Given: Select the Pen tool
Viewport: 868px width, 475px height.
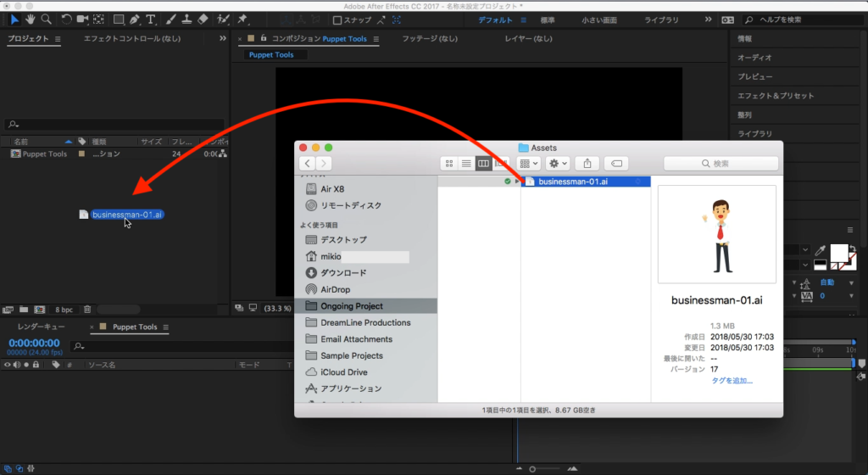Looking at the screenshot, I should pos(136,19).
